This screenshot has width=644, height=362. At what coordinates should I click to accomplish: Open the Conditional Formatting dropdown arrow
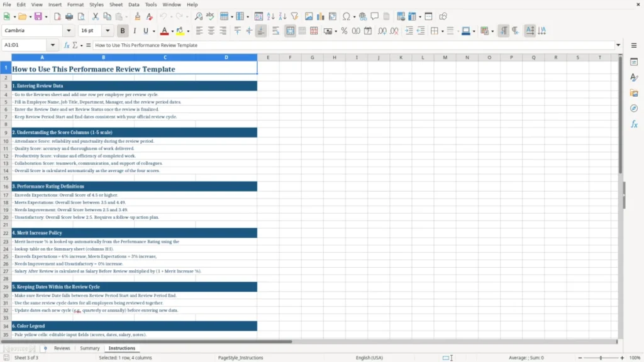click(x=492, y=31)
